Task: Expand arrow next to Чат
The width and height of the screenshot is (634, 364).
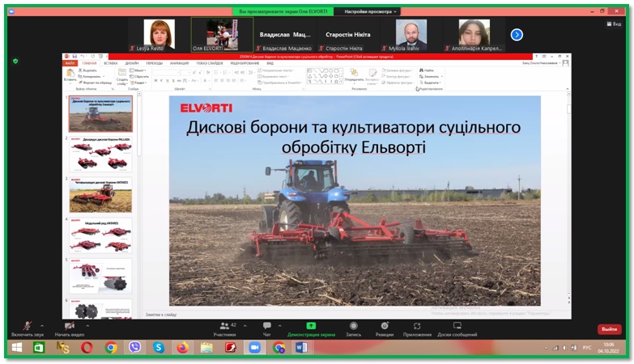Action: (x=280, y=326)
